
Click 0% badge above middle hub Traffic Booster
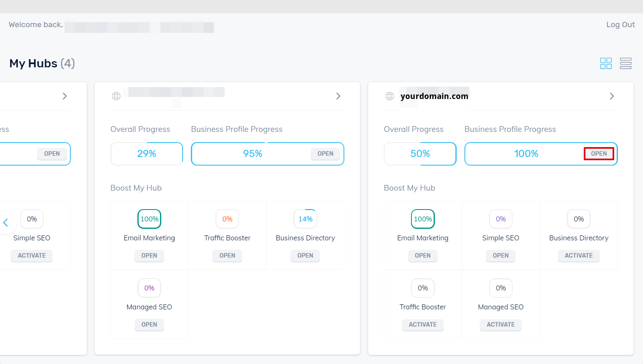coord(227,219)
